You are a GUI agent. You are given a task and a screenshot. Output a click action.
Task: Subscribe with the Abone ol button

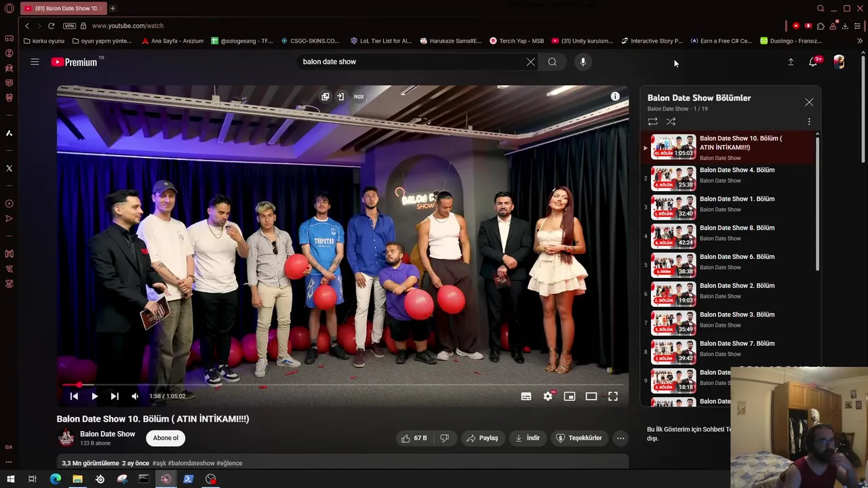[165, 438]
